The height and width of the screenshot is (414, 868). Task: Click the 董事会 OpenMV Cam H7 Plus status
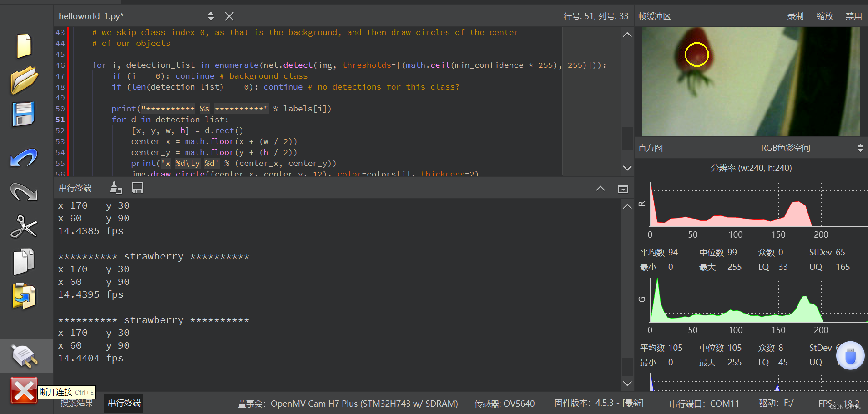348,404
